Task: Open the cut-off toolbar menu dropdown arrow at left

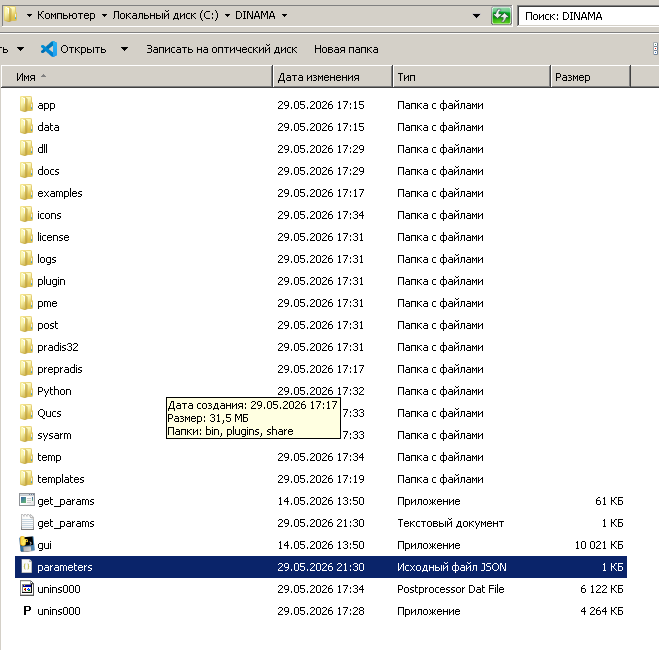Action: coord(20,49)
